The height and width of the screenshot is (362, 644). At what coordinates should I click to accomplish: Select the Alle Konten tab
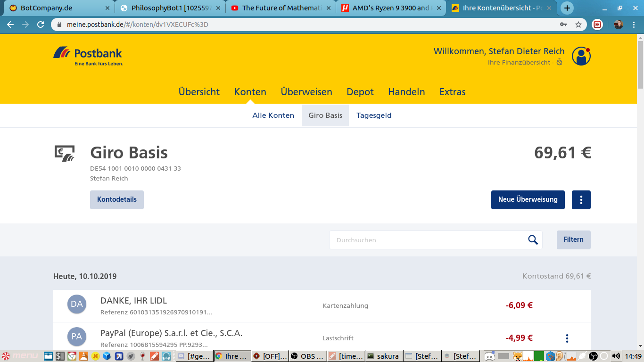273,115
